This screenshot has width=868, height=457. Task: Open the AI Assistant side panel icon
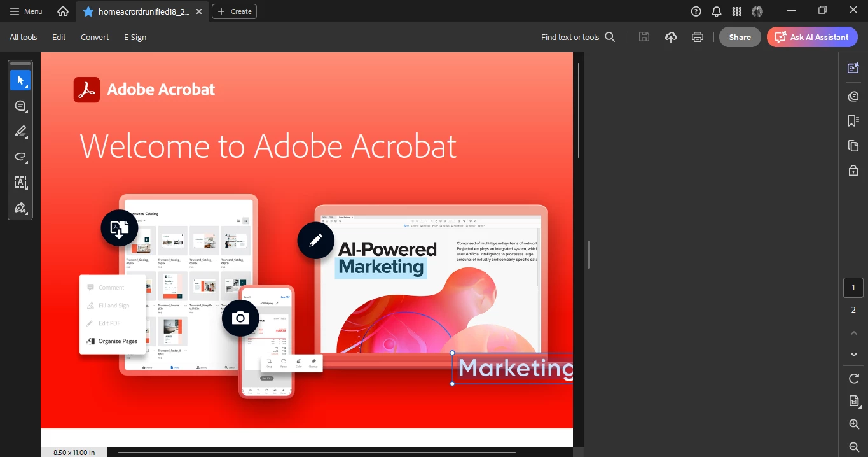(x=853, y=68)
